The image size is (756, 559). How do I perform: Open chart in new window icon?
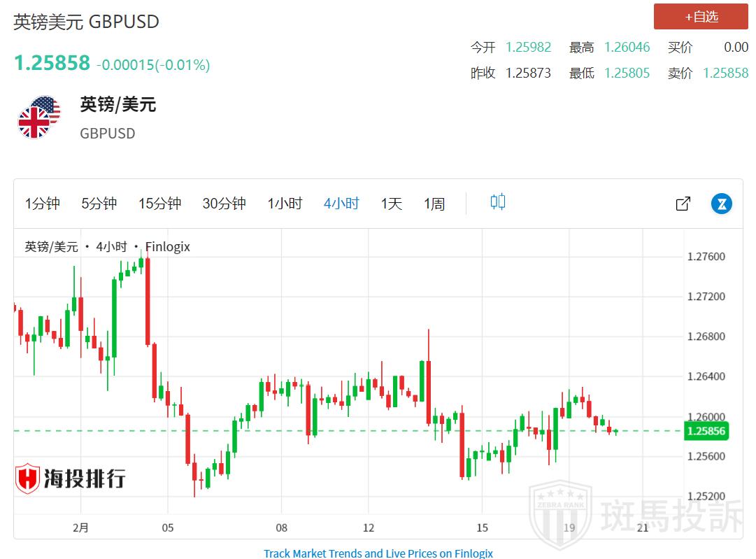[683, 204]
